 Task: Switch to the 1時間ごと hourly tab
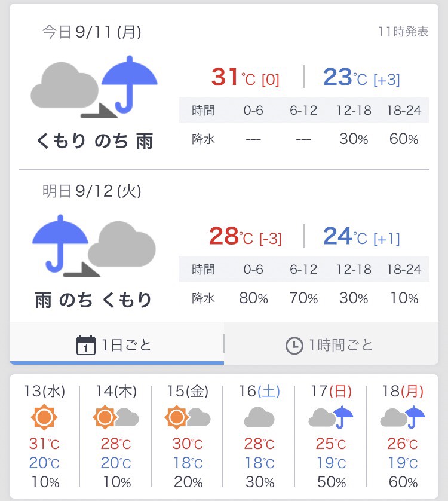click(330, 345)
